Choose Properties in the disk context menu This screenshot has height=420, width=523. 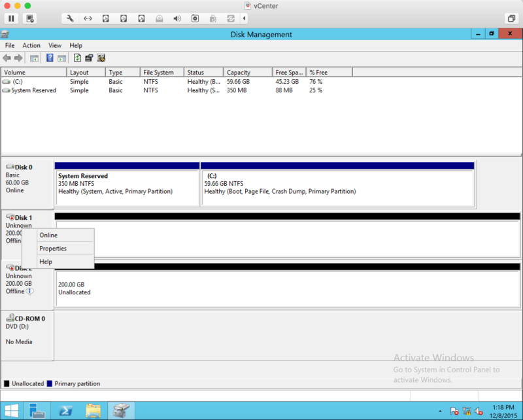(53, 249)
